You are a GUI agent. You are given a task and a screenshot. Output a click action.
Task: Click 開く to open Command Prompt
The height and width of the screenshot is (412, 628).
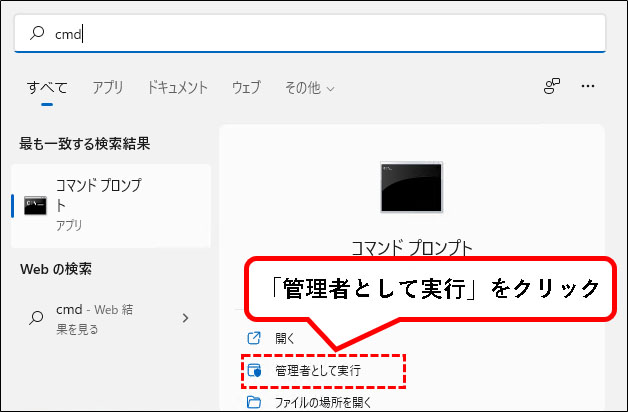(285, 339)
